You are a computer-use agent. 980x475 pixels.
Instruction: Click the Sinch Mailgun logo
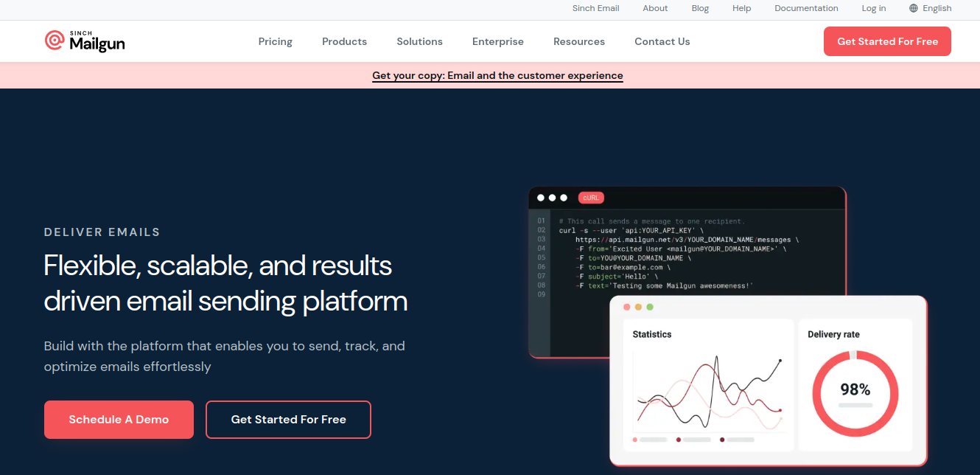(x=85, y=41)
